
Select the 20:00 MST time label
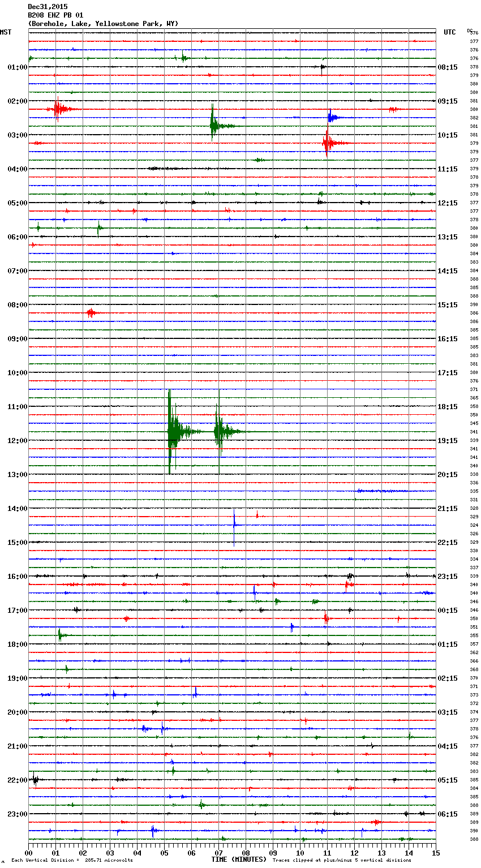(18, 712)
